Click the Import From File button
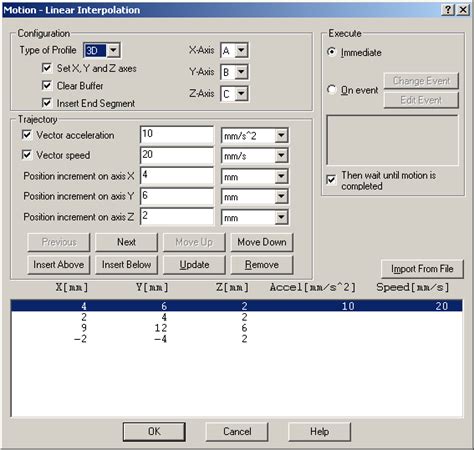The image size is (474, 450). [x=422, y=269]
